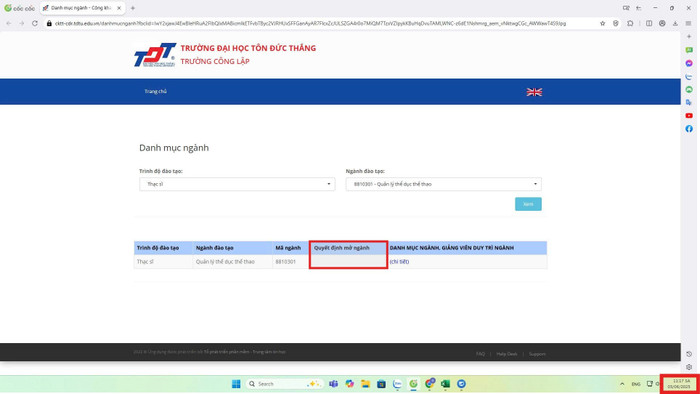Expand the Ngành đào tạo dropdown
The image size is (700, 394).
[443, 184]
